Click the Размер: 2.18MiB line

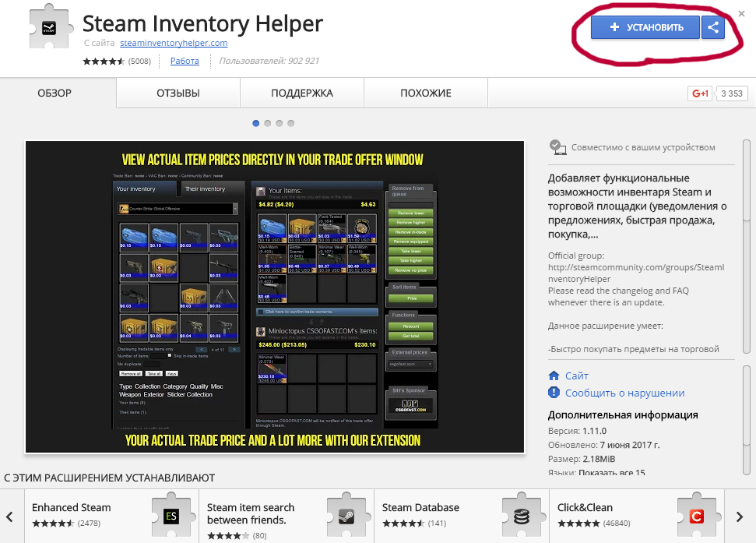pos(582,459)
